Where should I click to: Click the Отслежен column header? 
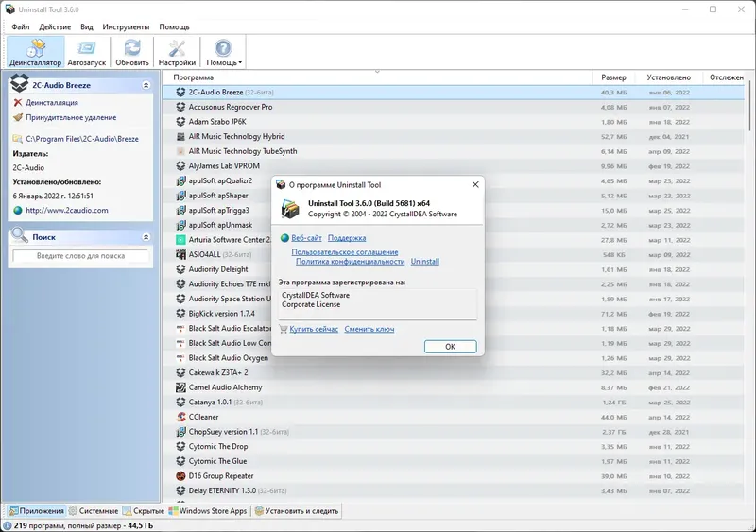726,77
